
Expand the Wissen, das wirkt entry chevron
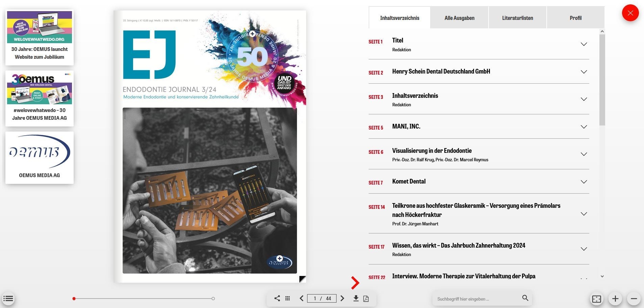pos(584,249)
